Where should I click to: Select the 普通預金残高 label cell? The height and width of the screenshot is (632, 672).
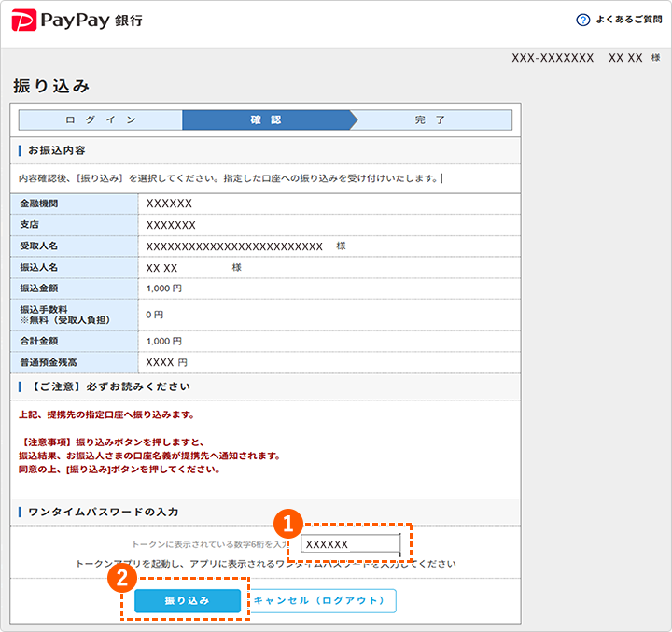click(74, 363)
